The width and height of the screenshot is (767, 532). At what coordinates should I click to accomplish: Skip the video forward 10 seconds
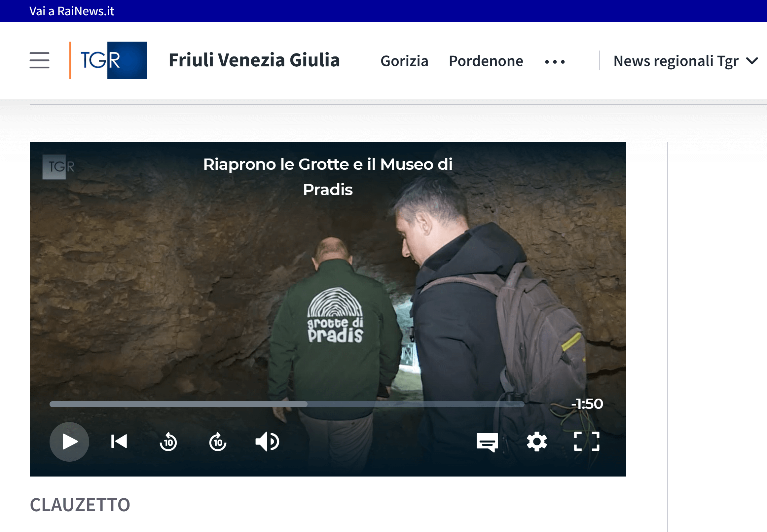pos(218,442)
